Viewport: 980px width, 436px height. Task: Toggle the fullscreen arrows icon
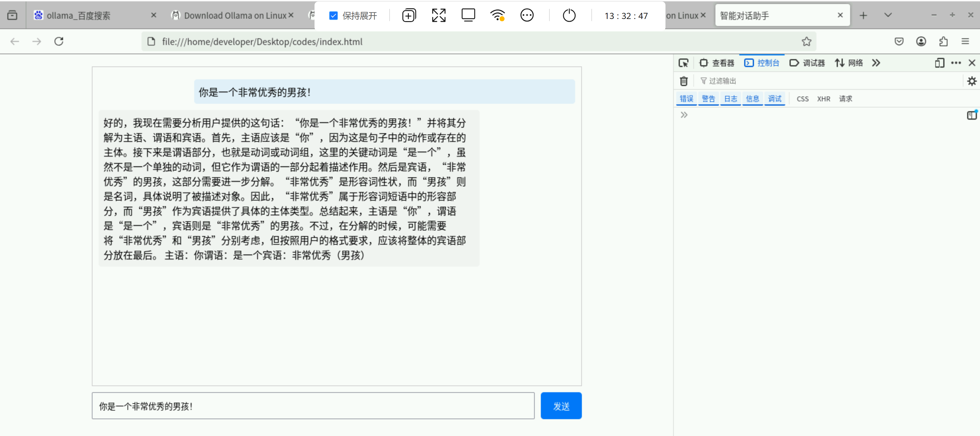coord(438,16)
